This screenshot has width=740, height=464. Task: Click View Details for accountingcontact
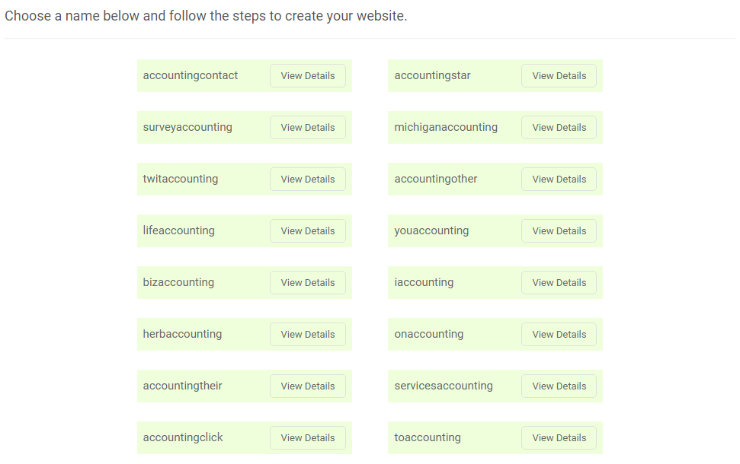pyautogui.click(x=307, y=76)
